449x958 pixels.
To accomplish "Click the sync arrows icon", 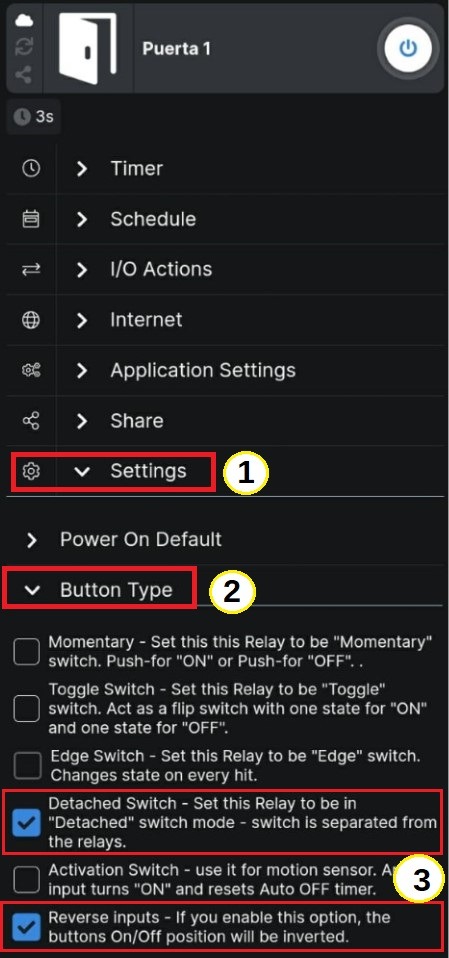I will pos(24,48).
